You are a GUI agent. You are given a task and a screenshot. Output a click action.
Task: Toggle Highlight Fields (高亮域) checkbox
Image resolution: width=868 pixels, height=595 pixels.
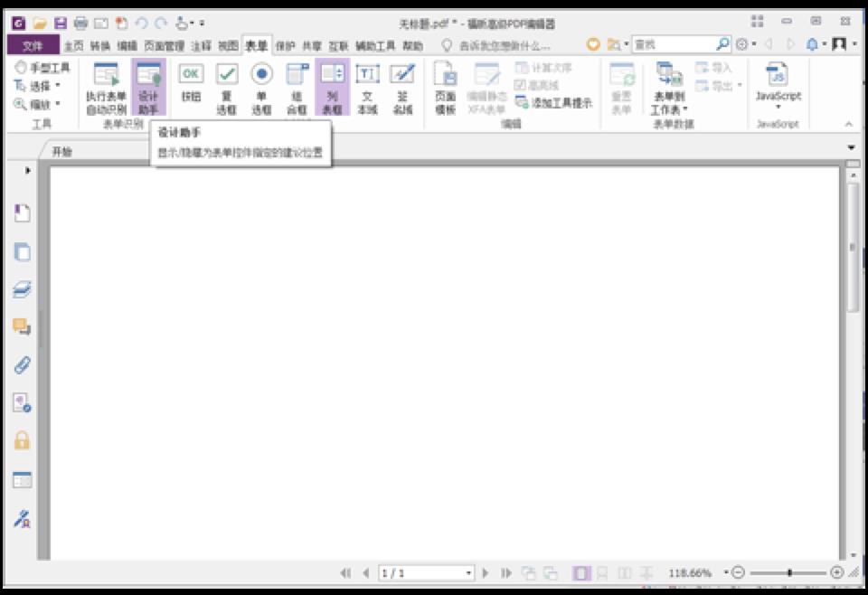pos(536,85)
